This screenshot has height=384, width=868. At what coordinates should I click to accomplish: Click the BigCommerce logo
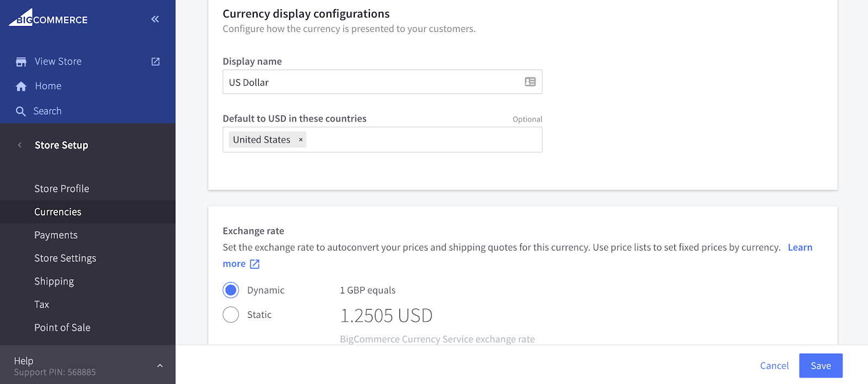pos(48,18)
